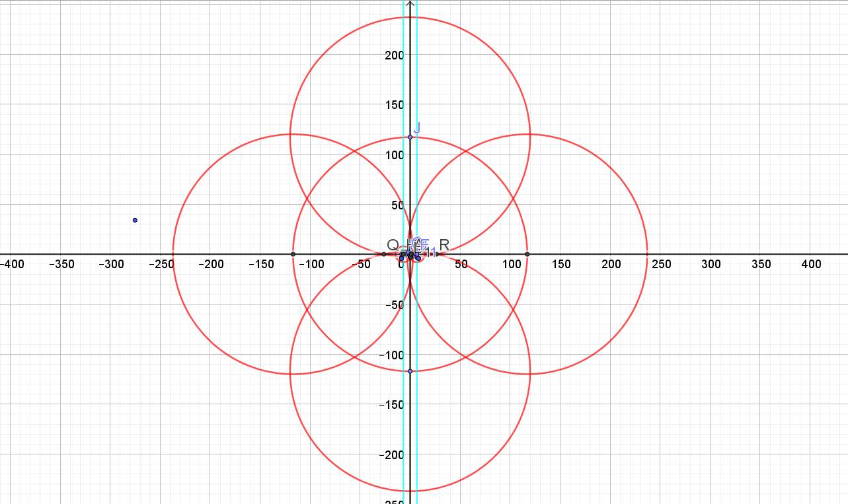
Task: Click the bottom edge of the lowest red circle
Action: pyautogui.click(x=410, y=491)
